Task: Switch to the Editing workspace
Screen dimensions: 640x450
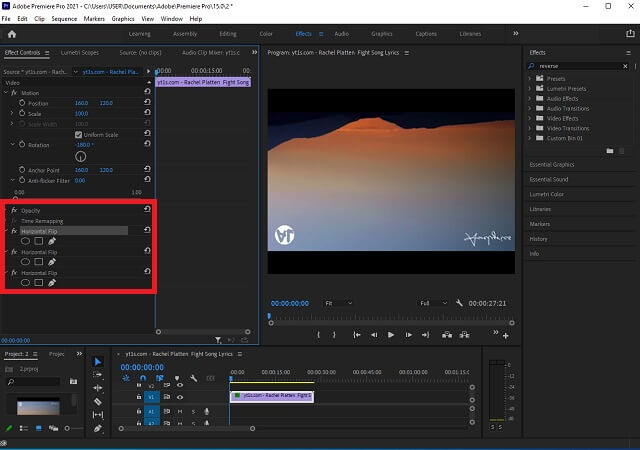Action: (x=228, y=34)
